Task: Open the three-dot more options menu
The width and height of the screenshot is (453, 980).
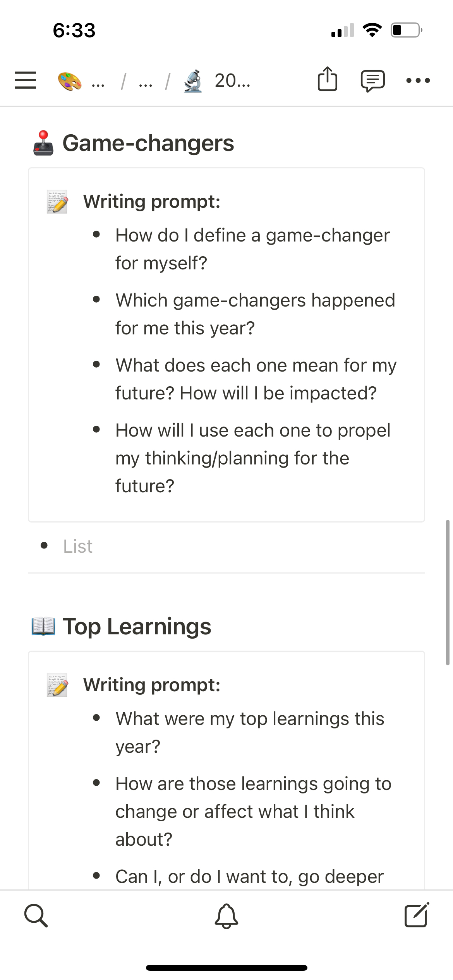Action: (418, 81)
